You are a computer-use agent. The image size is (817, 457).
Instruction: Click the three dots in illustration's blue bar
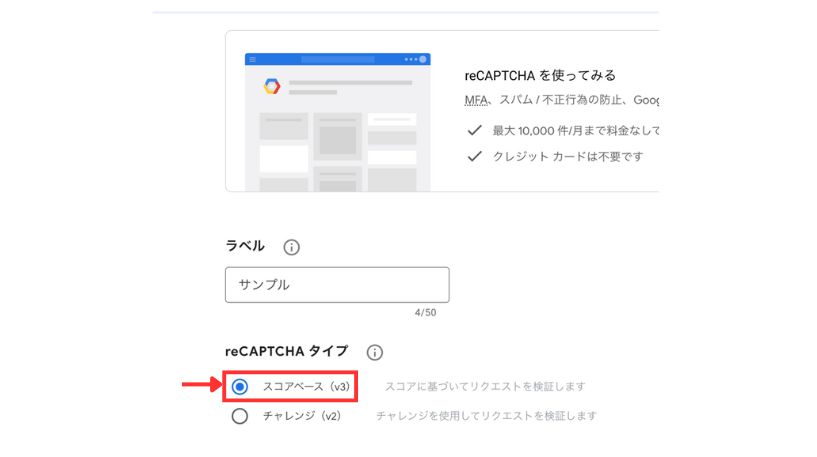coord(411,59)
